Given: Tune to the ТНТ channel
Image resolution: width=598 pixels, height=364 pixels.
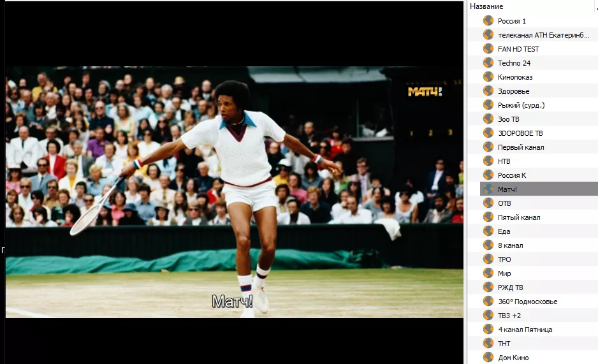Looking at the screenshot, I should click(x=504, y=344).
